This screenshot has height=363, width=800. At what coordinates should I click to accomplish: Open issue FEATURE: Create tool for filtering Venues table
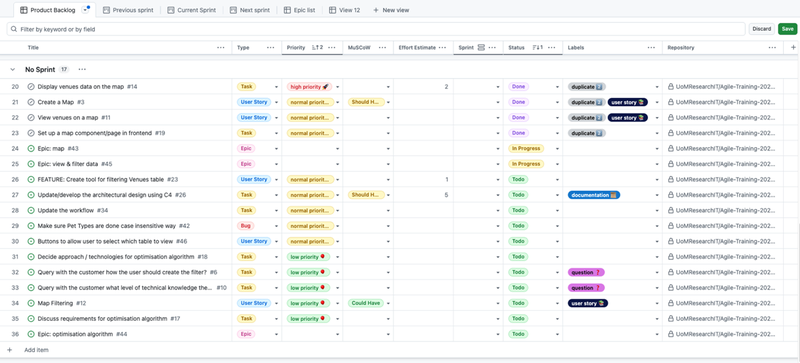point(101,180)
